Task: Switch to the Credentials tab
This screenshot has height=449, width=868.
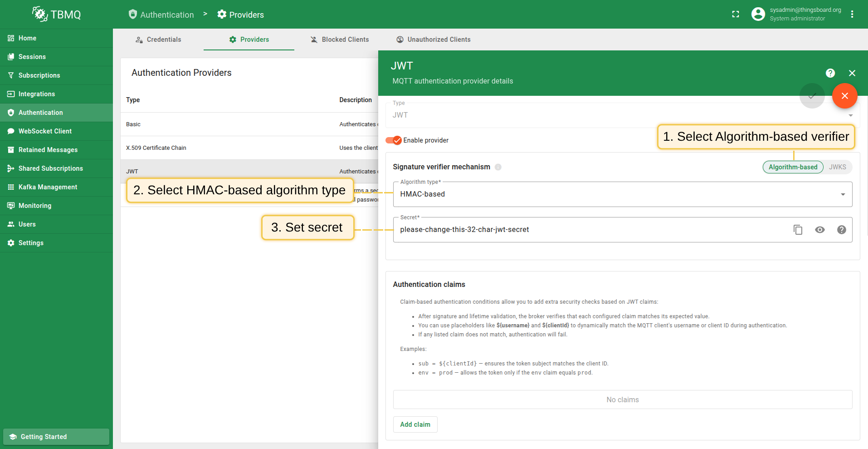Action: 158,39
